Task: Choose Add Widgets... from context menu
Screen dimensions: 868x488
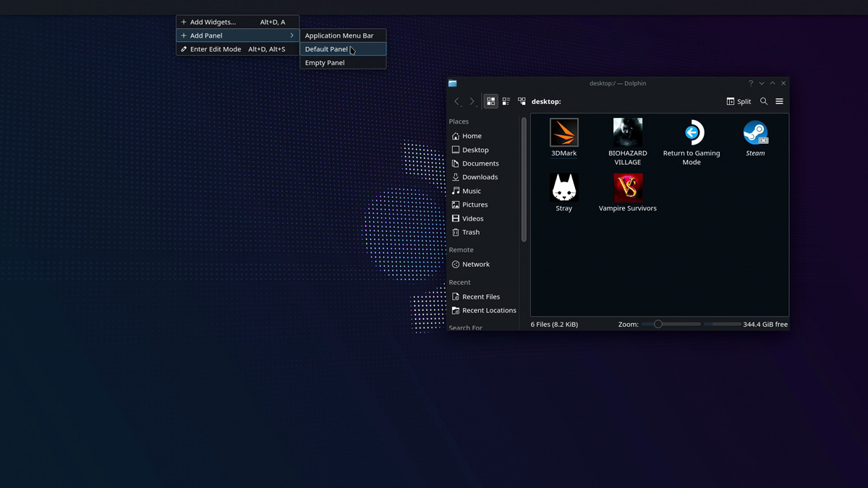Action: click(237, 22)
